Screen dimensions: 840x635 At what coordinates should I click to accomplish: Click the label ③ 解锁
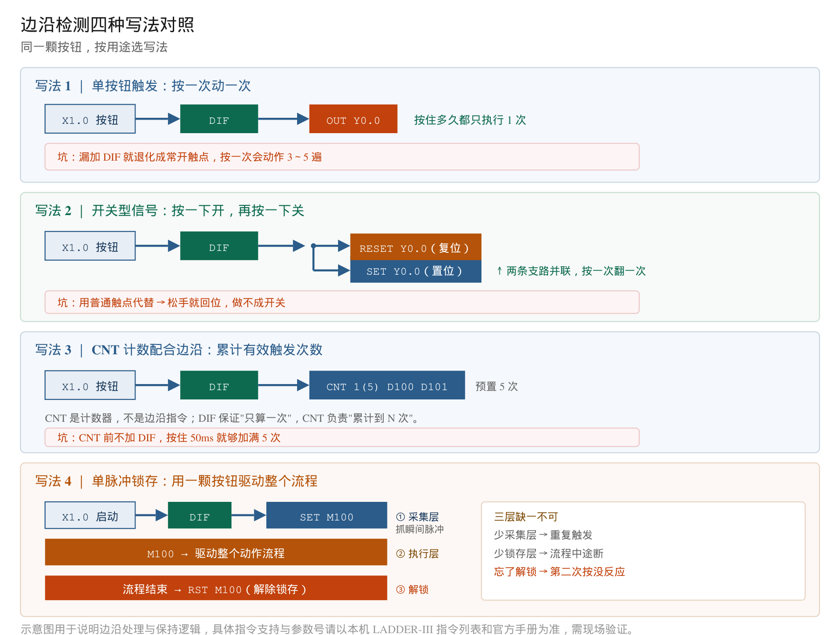point(412,589)
